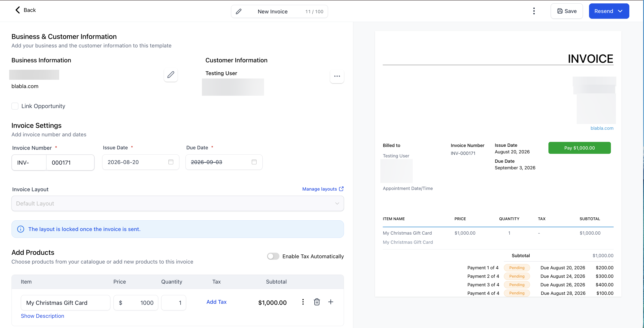Click Show Description link

point(43,316)
